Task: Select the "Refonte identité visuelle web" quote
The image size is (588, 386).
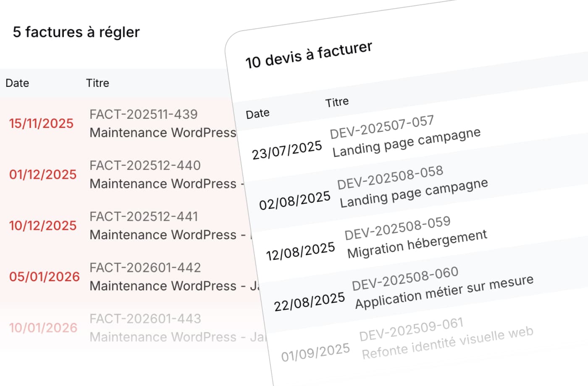Action: (x=447, y=343)
